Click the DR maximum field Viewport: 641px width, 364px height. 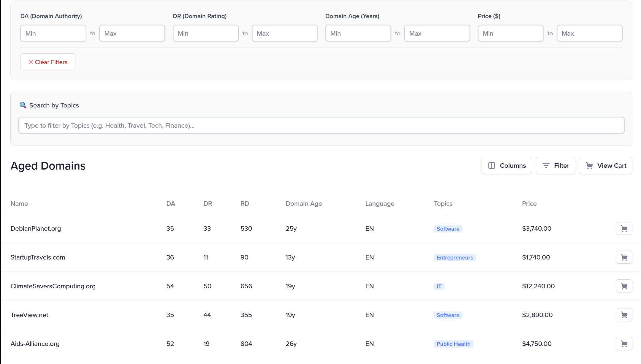284,33
